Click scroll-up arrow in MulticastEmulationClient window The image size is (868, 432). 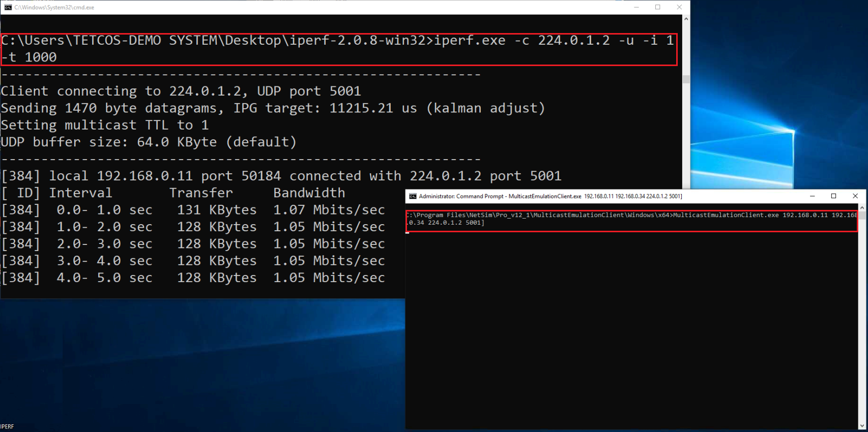click(862, 208)
